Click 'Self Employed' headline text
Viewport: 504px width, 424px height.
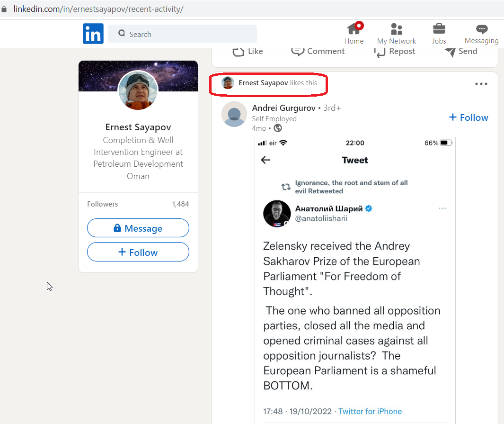click(274, 119)
